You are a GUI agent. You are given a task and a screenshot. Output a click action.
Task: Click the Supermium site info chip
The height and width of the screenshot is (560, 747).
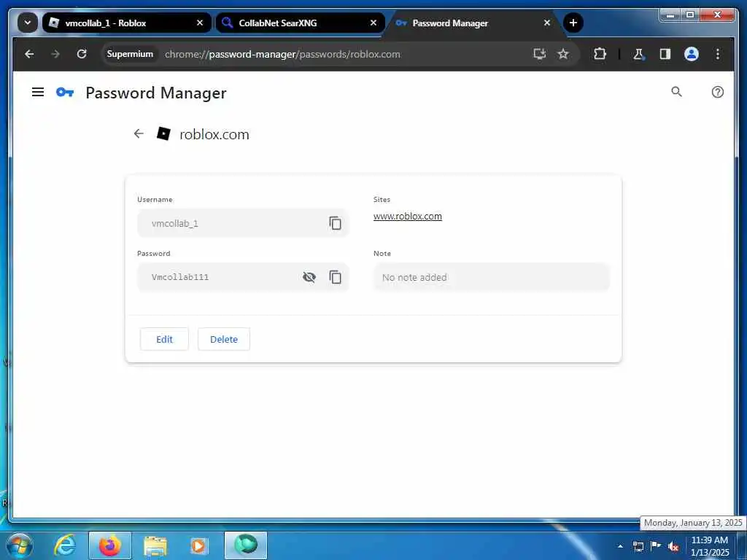point(130,54)
